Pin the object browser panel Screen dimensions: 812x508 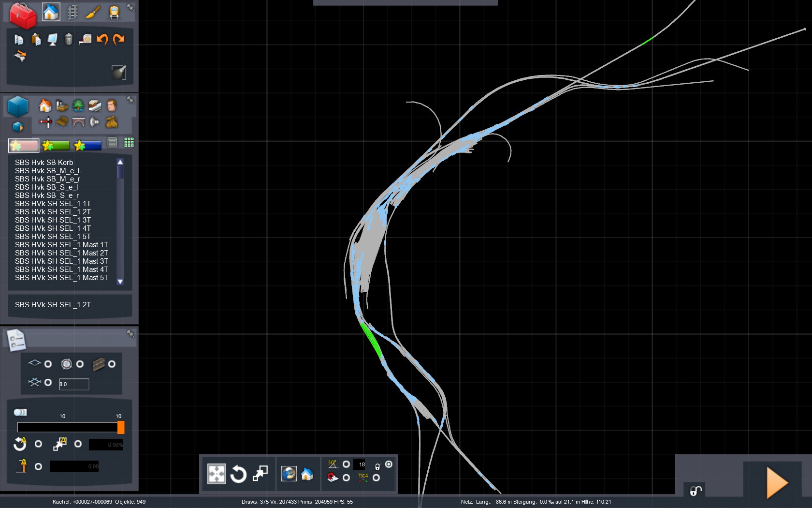pos(130,100)
